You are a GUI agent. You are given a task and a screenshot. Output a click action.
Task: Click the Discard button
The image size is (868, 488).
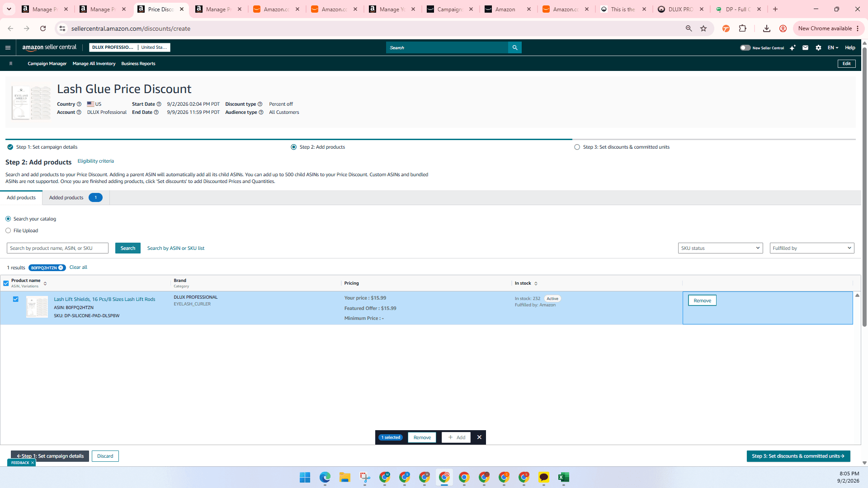coord(105,456)
